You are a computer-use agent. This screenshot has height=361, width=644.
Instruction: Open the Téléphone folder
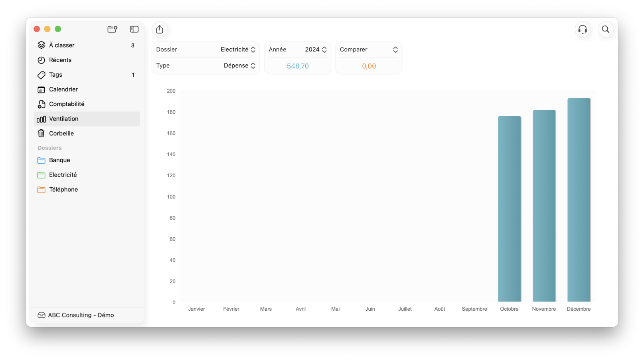[x=63, y=190]
